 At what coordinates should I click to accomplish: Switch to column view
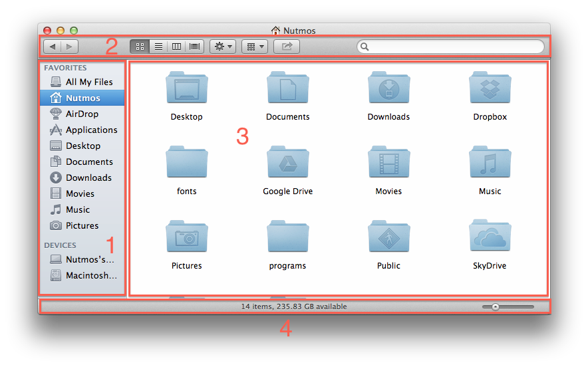(x=176, y=47)
